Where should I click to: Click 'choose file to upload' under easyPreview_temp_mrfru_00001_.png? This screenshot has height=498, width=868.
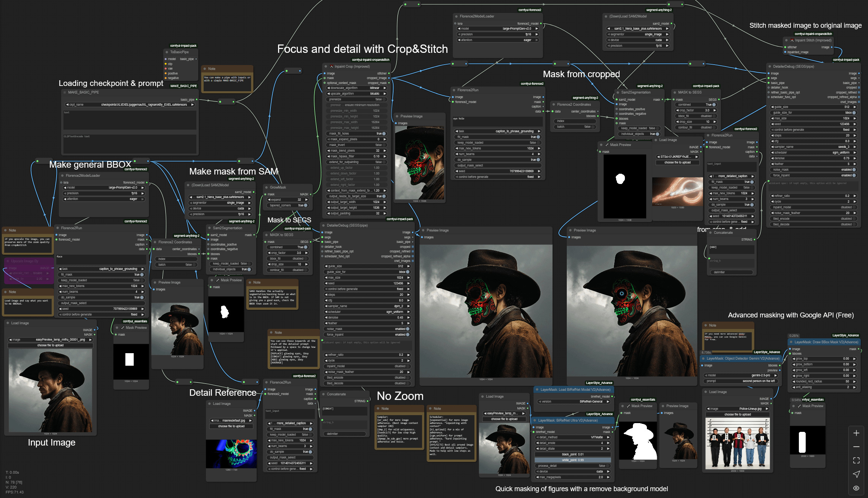click(x=51, y=345)
